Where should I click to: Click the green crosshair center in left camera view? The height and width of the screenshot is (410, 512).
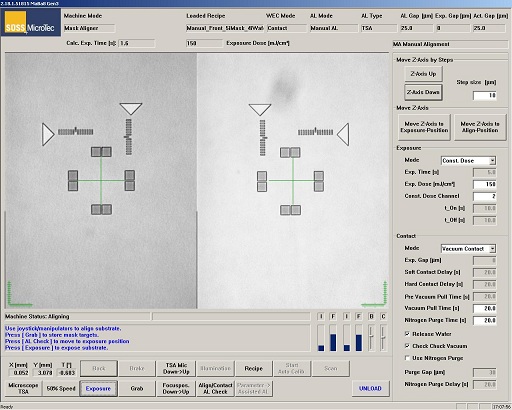101,181
